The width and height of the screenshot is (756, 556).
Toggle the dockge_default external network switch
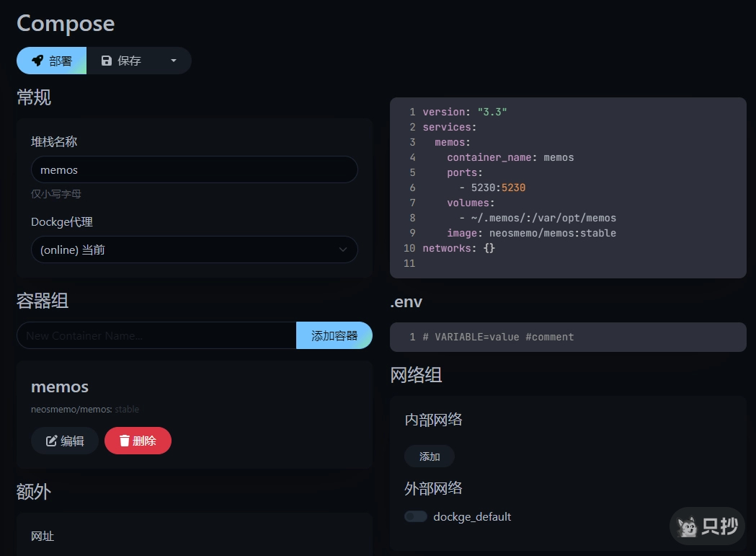[x=416, y=516]
